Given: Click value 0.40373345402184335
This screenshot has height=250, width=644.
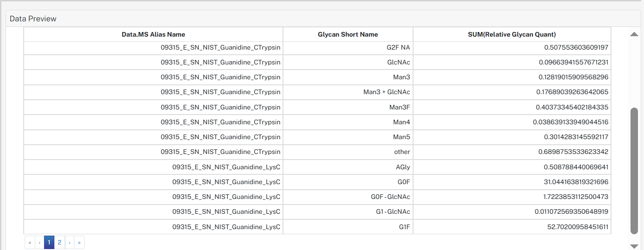Looking at the screenshot, I should click(572, 107).
